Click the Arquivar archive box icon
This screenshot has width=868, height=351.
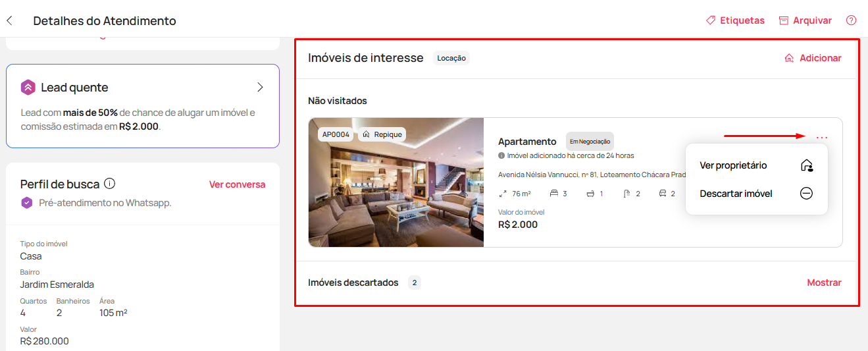pos(784,20)
